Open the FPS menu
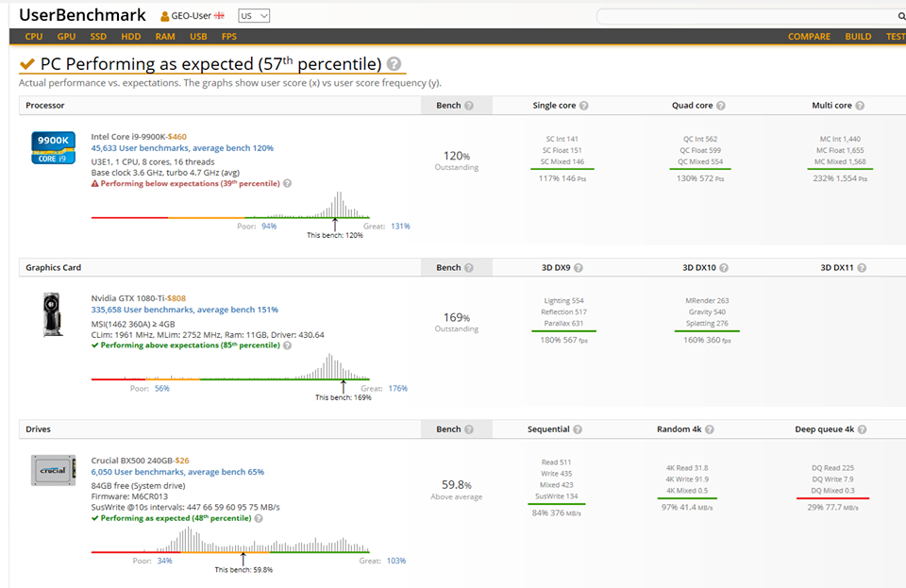The image size is (906, 588). [x=229, y=37]
